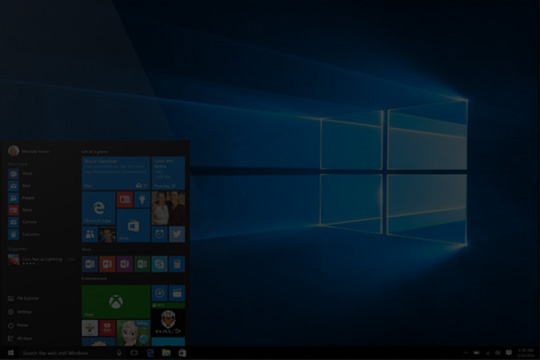540x360 pixels.
Task: Click the Windows Start button
Action: click(x=11, y=353)
